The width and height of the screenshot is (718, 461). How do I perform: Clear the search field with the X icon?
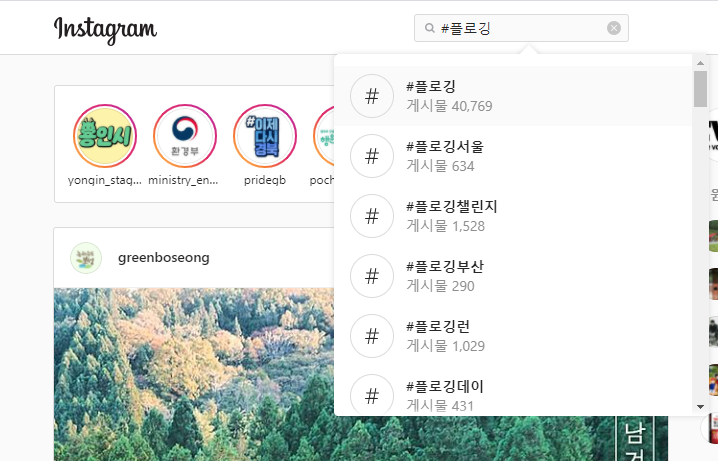pyautogui.click(x=614, y=28)
